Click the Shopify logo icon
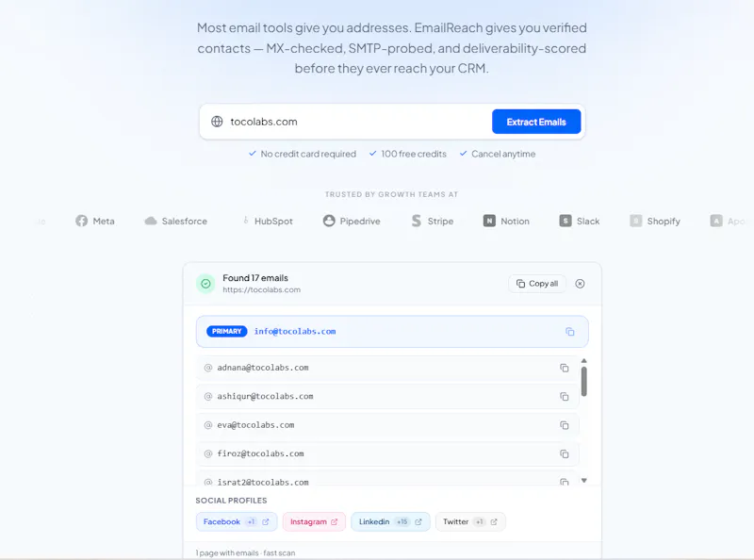Image resolution: width=754 pixels, height=560 pixels. tap(635, 221)
